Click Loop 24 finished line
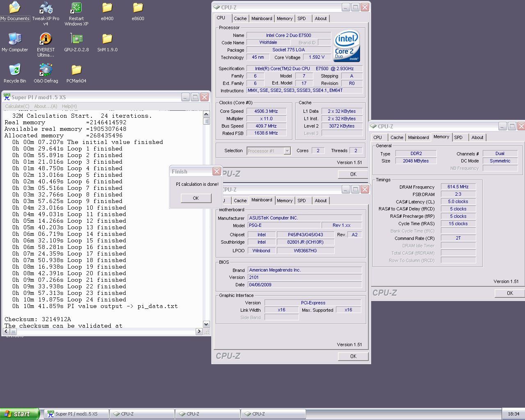 coord(69,299)
